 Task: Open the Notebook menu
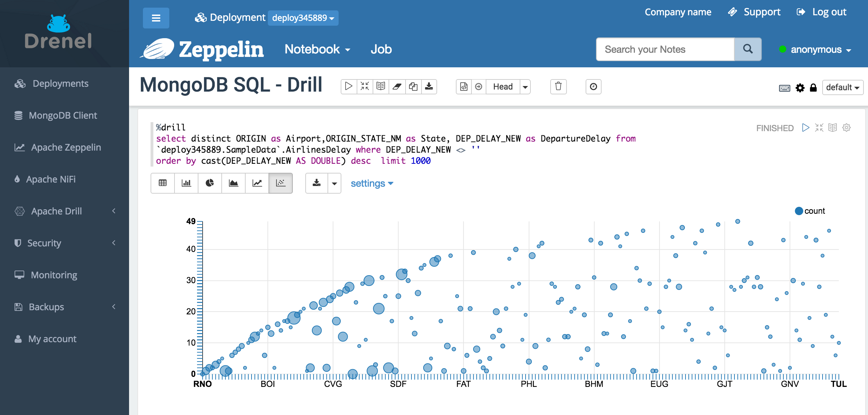pos(317,49)
